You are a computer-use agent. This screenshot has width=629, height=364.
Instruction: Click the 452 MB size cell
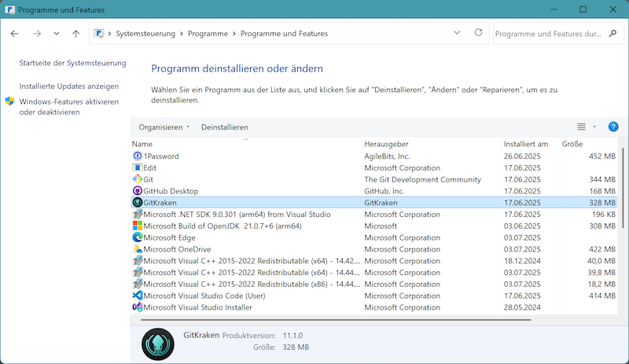point(602,156)
